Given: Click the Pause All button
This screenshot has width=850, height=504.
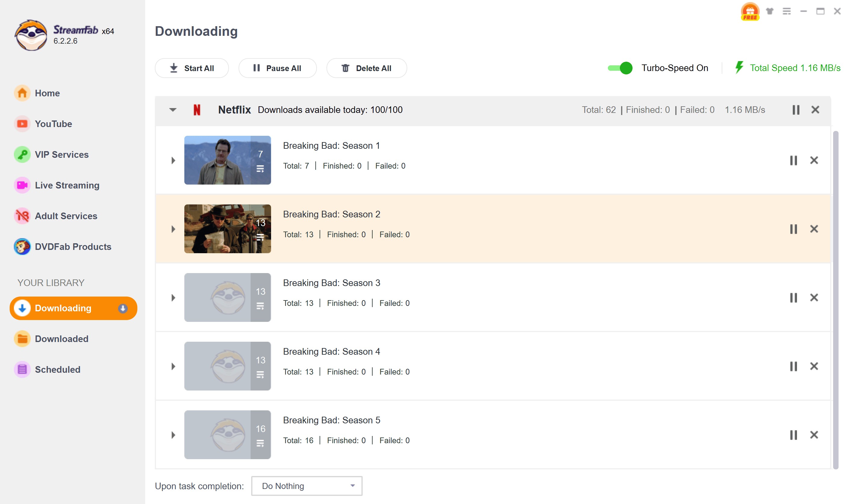Looking at the screenshot, I should pos(277,68).
